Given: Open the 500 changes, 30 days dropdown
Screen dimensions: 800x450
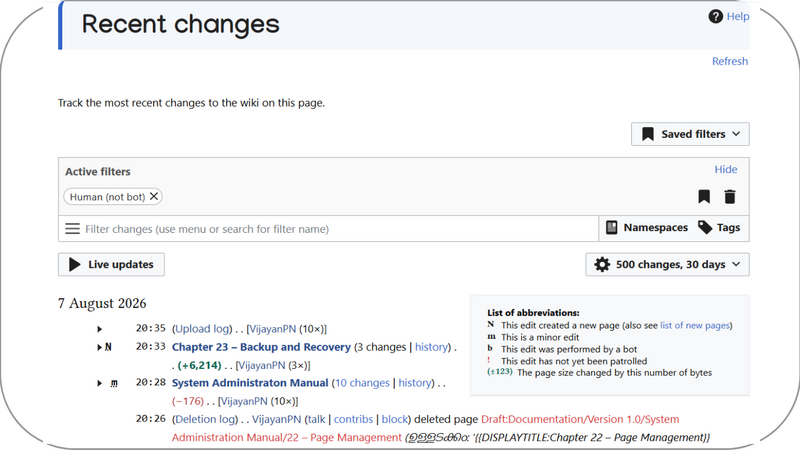Looking at the screenshot, I should [x=667, y=264].
